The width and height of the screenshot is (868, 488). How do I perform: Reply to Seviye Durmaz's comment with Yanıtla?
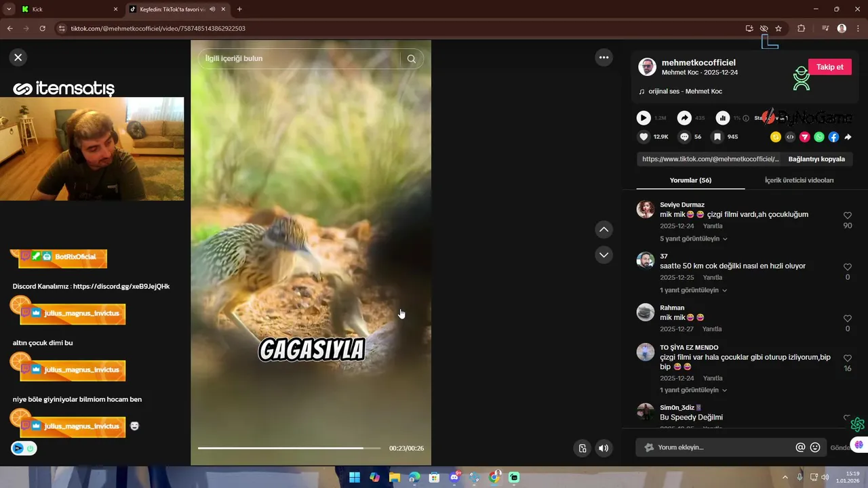(x=712, y=226)
